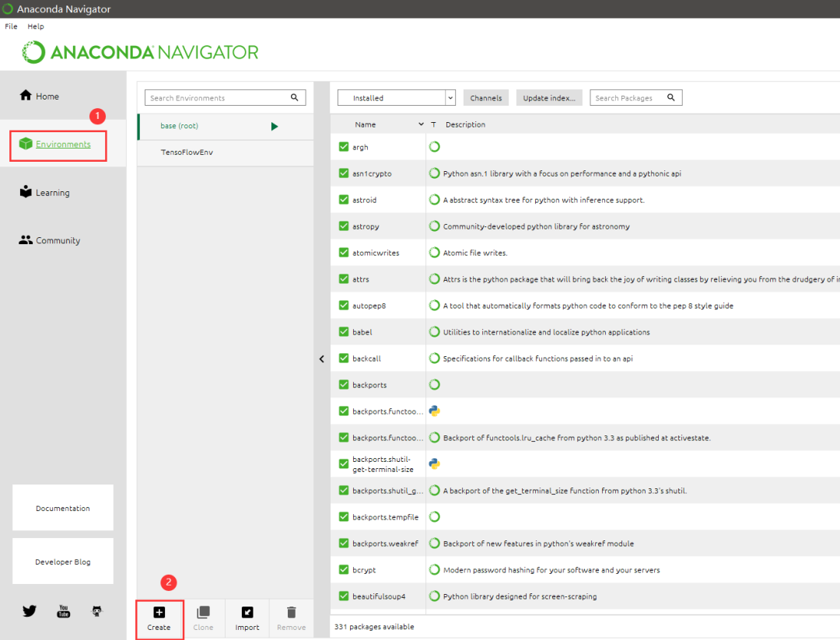Screen dimensions: 840x640
Task: Click the T column header
Action: 433,124
